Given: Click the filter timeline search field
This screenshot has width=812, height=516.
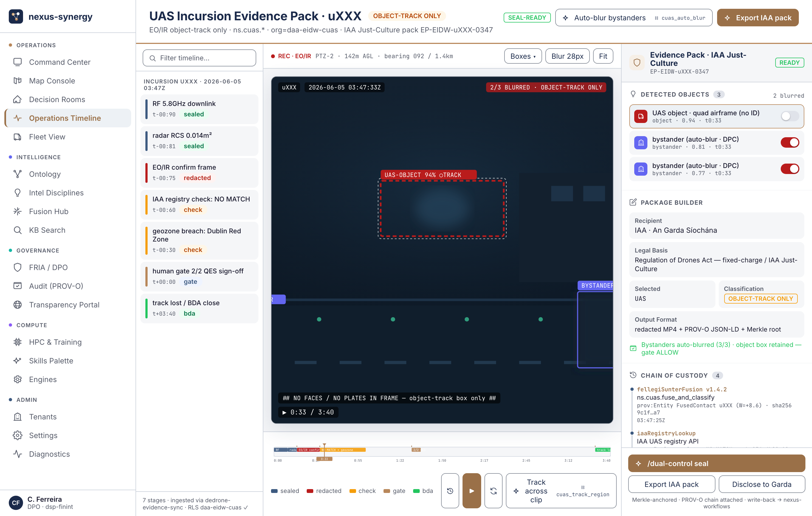Looking at the screenshot, I should point(199,58).
